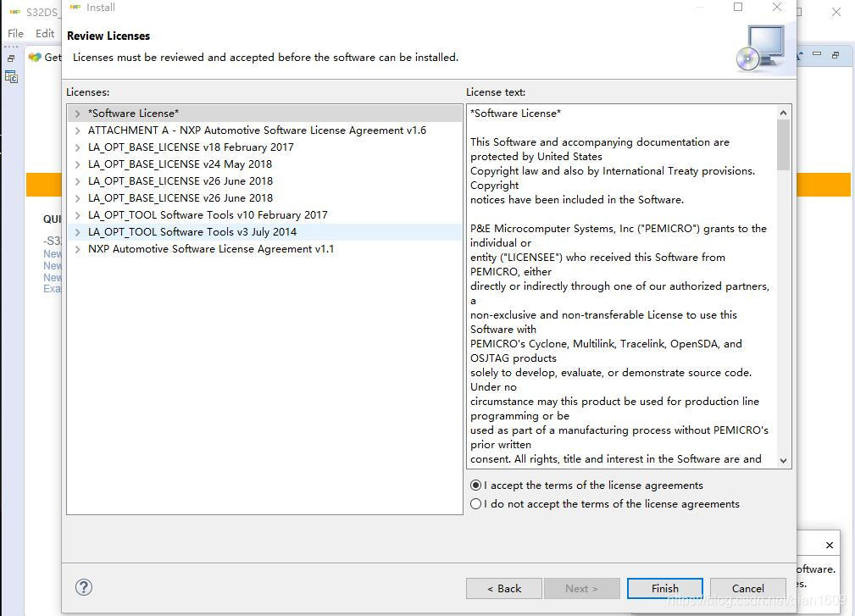Open the File menu
This screenshot has width=855, height=616.
(15, 34)
